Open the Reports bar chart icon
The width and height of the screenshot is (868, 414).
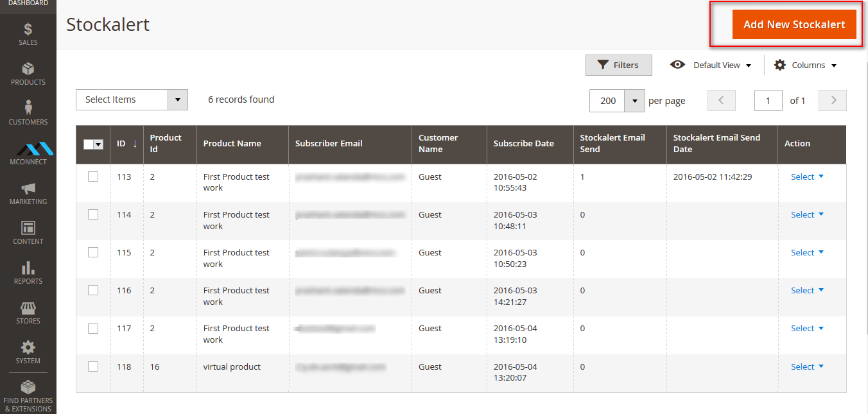[28, 268]
